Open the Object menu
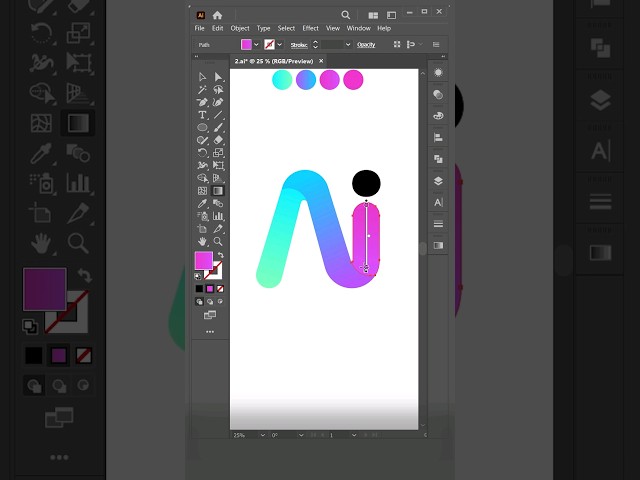This screenshot has width=640, height=480. coord(240,28)
